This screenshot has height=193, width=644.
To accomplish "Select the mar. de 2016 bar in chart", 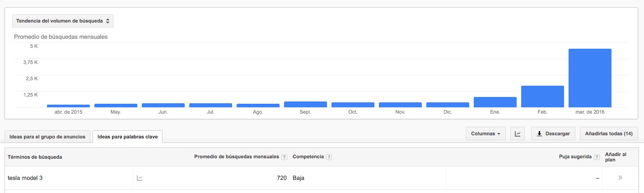I will tap(590, 78).
